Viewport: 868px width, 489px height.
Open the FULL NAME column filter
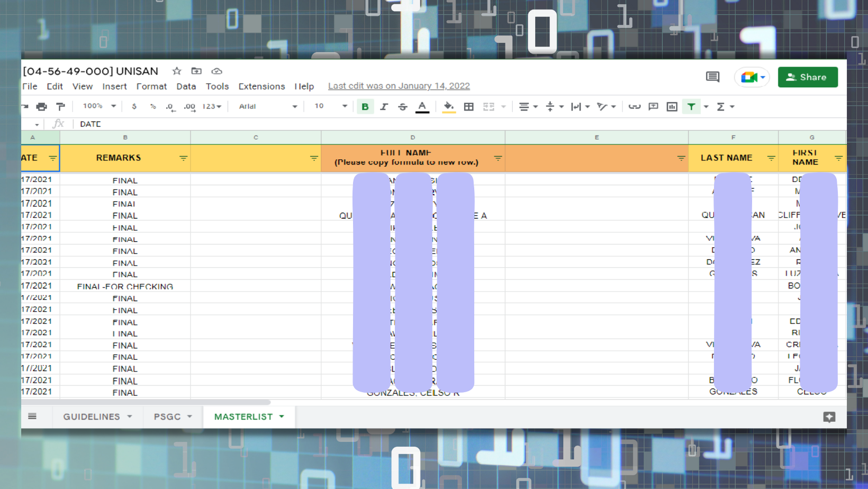498,158
